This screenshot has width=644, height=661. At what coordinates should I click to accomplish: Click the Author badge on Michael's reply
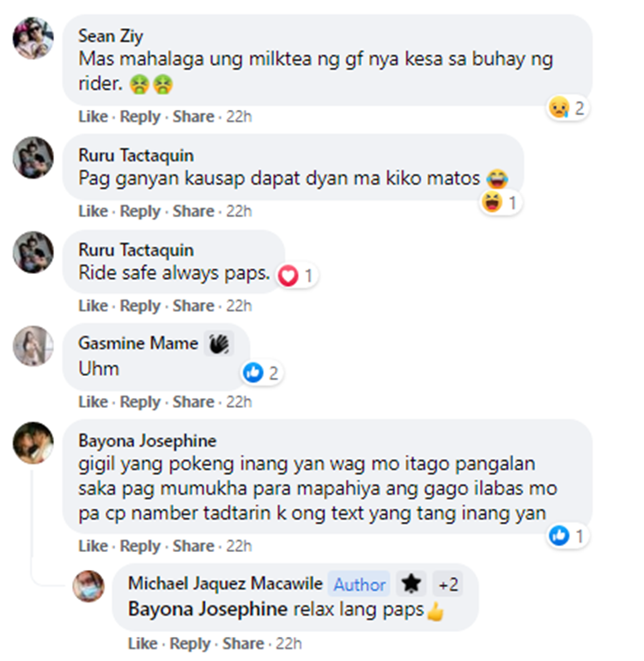pos(359,585)
